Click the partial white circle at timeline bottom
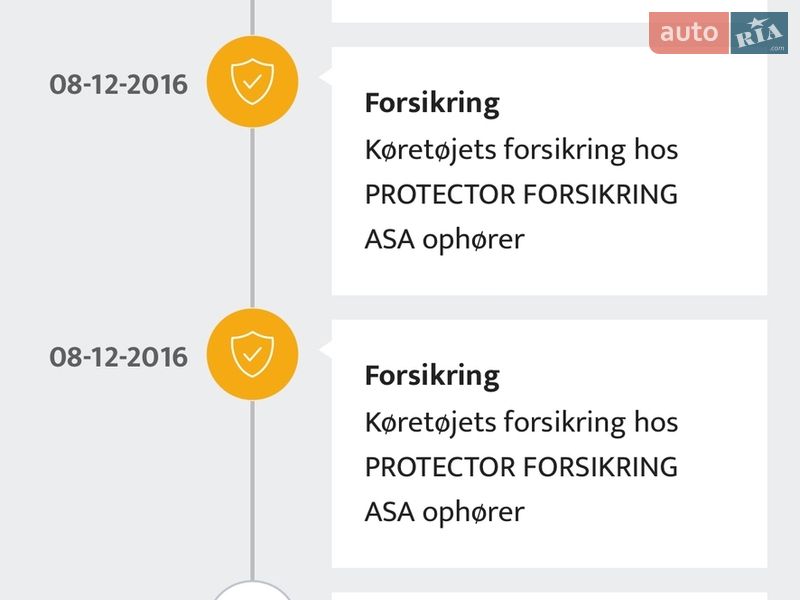The width and height of the screenshot is (800, 600). pyautogui.click(x=252, y=592)
